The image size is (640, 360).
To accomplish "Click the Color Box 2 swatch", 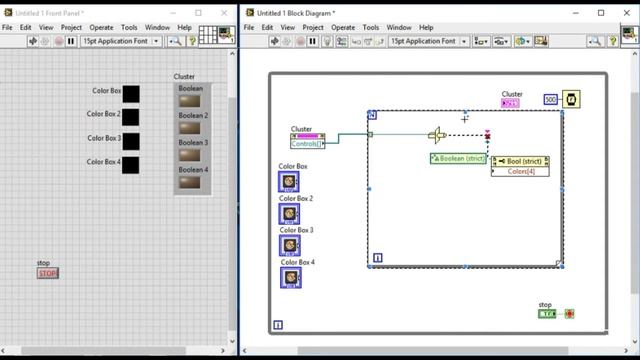I will [131, 117].
